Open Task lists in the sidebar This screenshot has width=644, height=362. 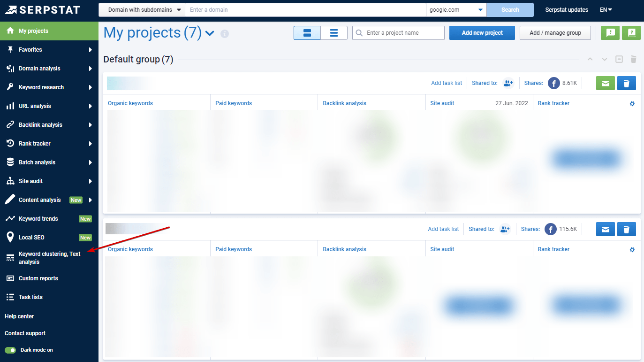point(49,297)
